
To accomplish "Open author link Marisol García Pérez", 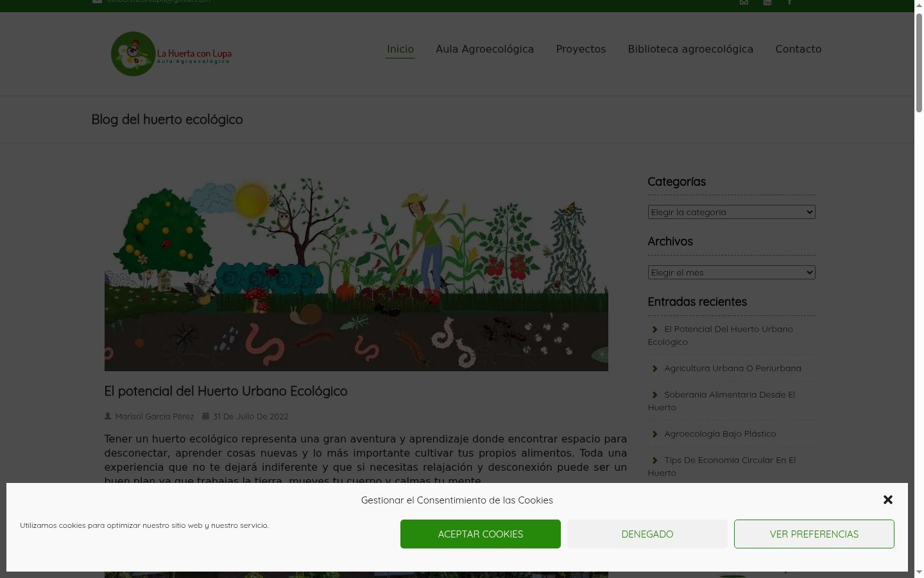I will tap(155, 417).
